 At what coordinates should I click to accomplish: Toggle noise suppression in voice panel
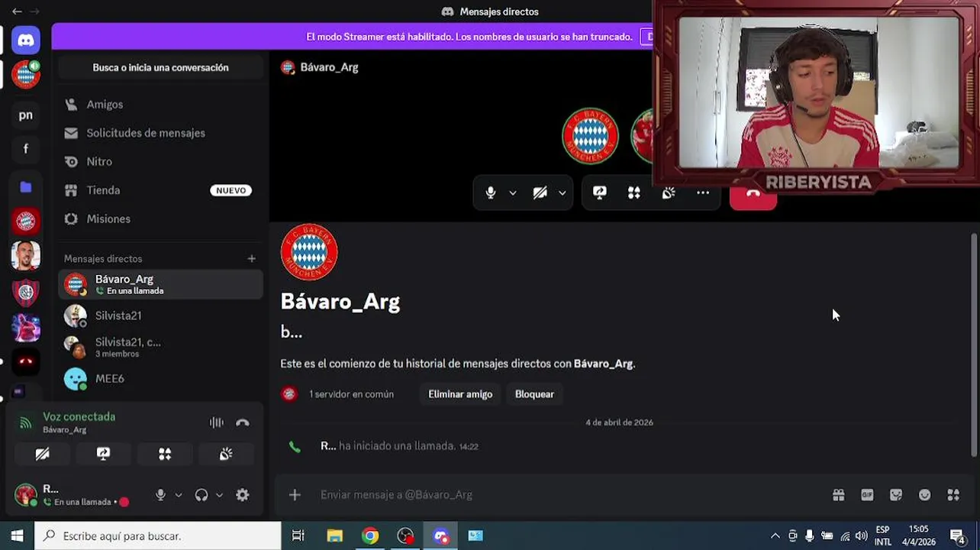pyautogui.click(x=217, y=422)
